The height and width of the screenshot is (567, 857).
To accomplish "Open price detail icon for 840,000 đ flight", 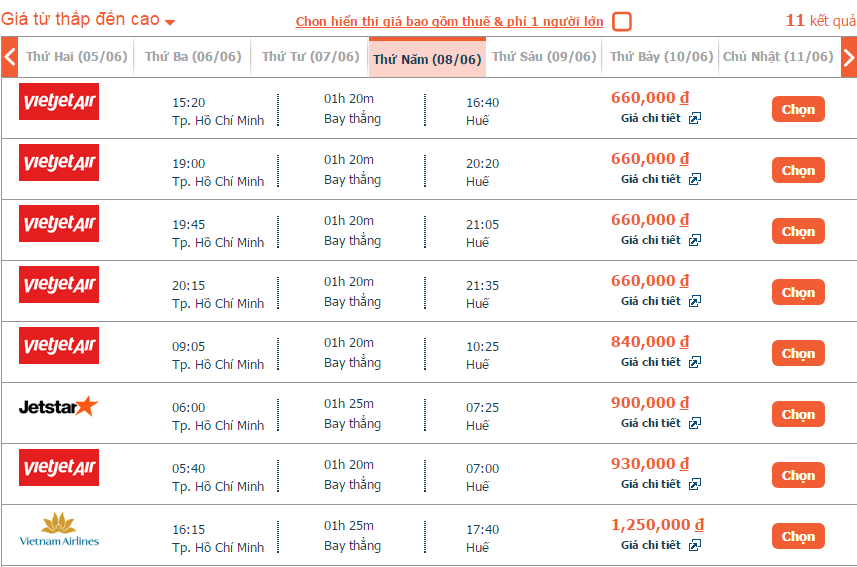I will [x=695, y=362].
